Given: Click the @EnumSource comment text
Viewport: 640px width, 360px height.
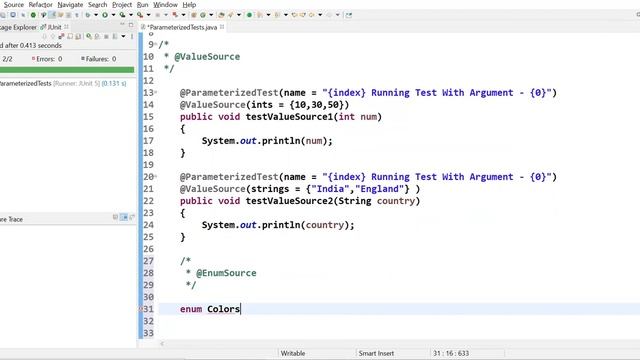Looking at the screenshot, I should [x=226, y=273].
